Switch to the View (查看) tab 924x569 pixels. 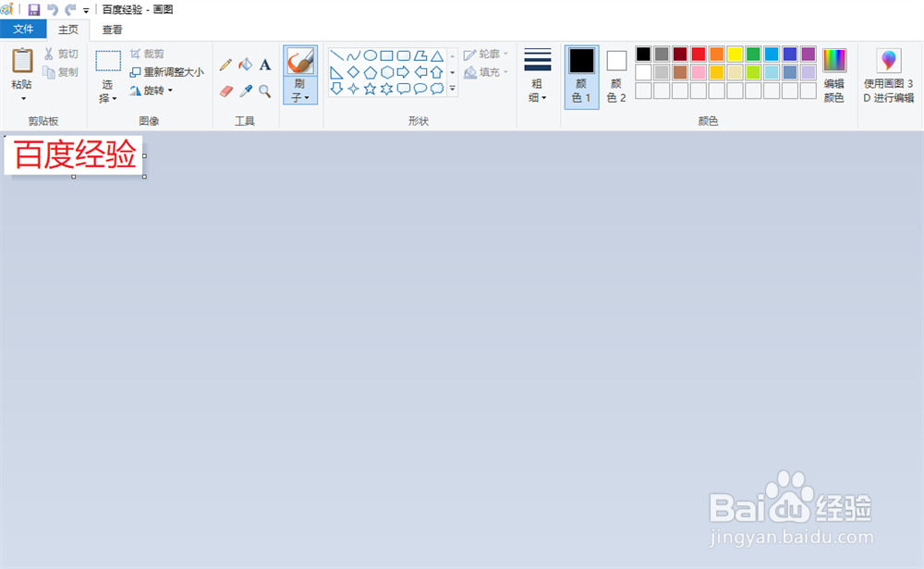[x=112, y=30]
